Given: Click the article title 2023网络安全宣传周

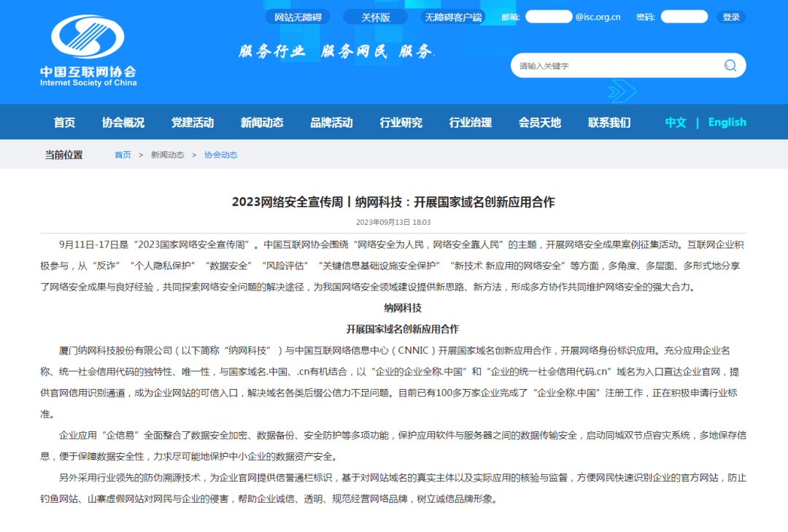Looking at the screenshot, I should pos(393,202).
